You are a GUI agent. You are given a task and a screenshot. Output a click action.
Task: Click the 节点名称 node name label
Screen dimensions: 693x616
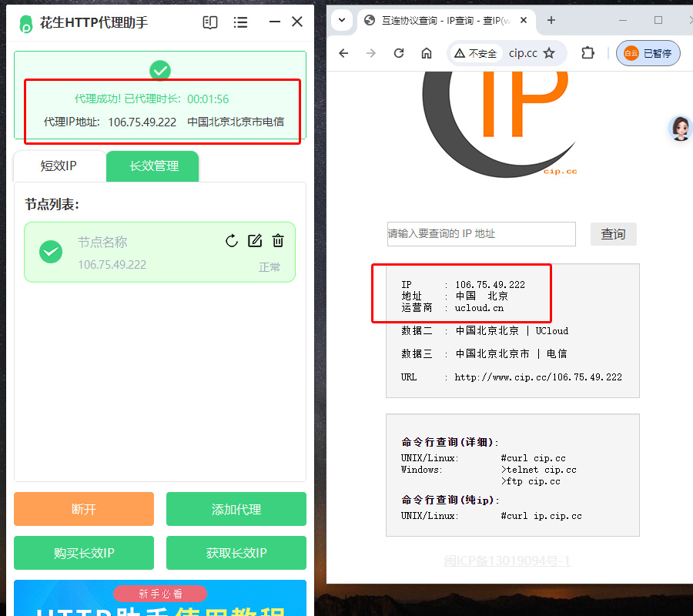(x=102, y=242)
